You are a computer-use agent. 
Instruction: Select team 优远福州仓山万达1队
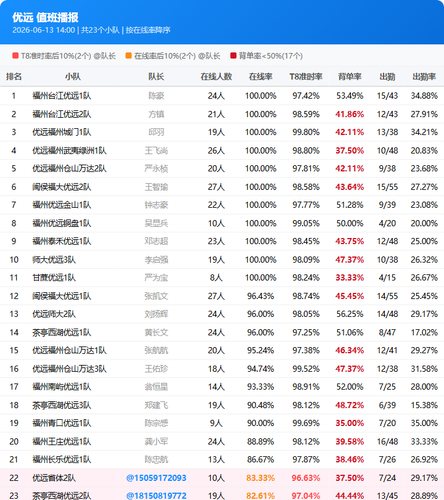point(69,350)
